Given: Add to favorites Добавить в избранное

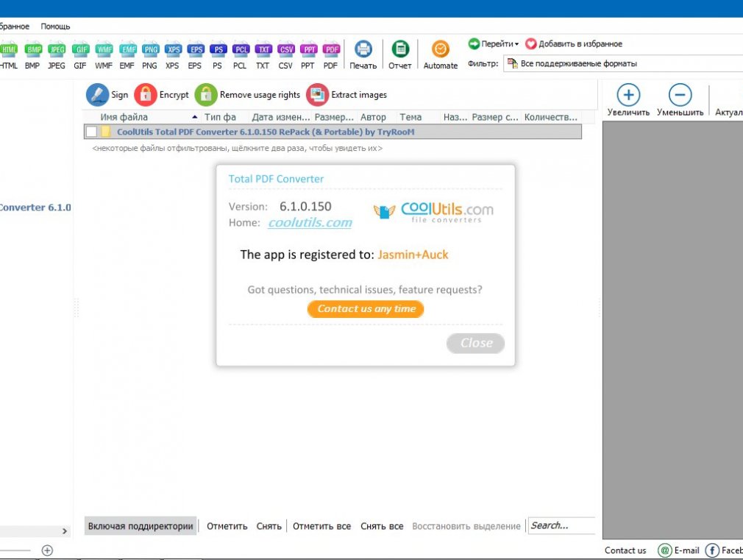Looking at the screenshot, I should (574, 43).
